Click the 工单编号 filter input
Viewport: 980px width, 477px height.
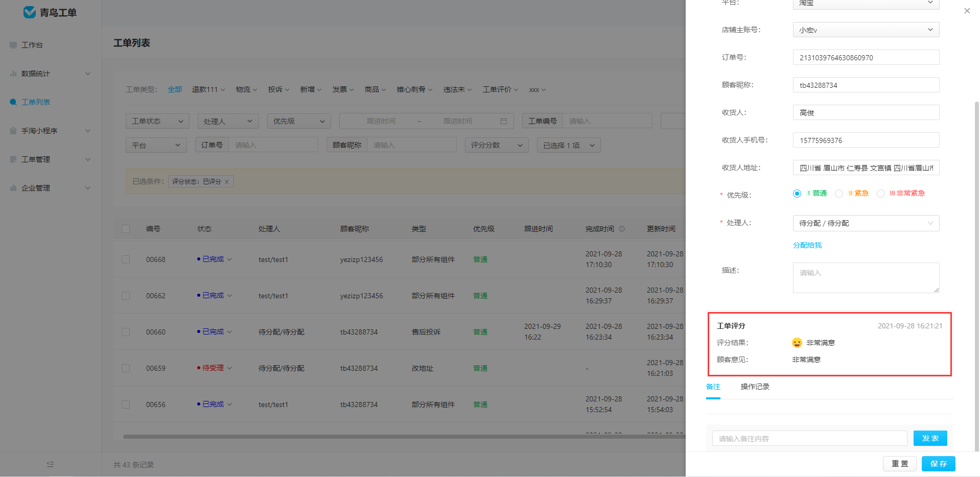click(608, 121)
